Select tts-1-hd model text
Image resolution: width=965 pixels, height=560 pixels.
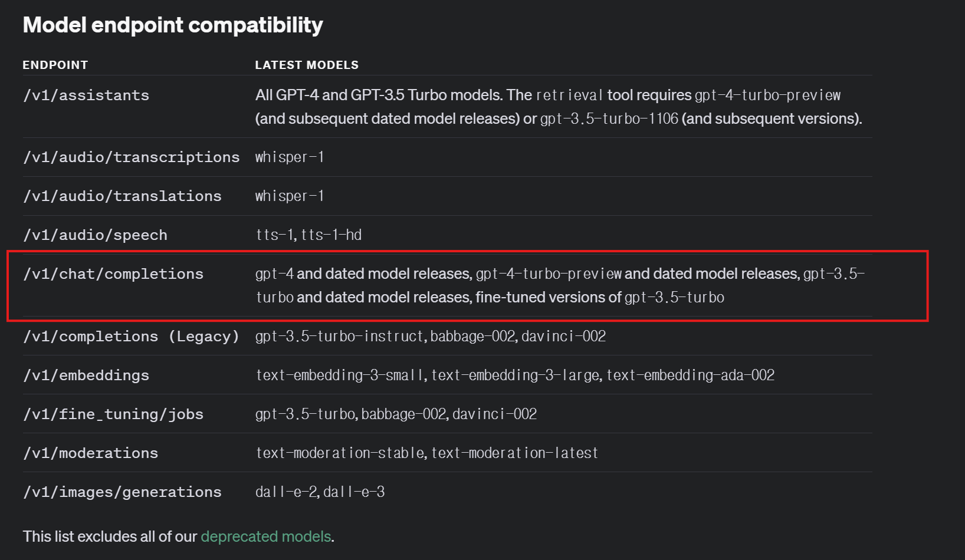pos(331,235)
